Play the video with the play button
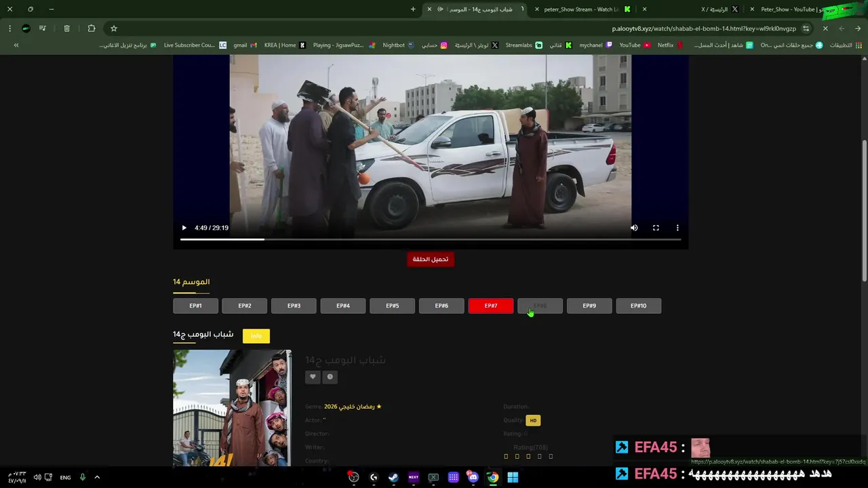Image resolution: width=868 pixels, height=488 pixels. coord(184,228)
